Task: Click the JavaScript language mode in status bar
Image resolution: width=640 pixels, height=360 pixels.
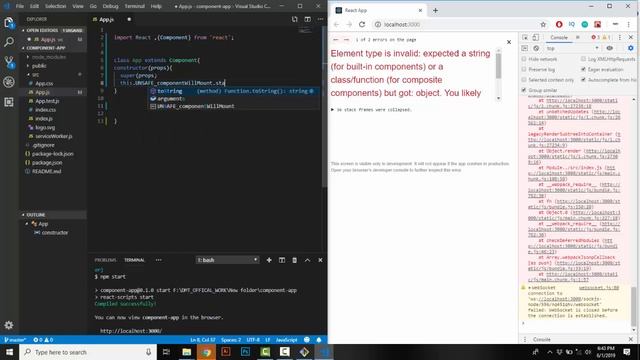Action: click(x=287, y=340)
